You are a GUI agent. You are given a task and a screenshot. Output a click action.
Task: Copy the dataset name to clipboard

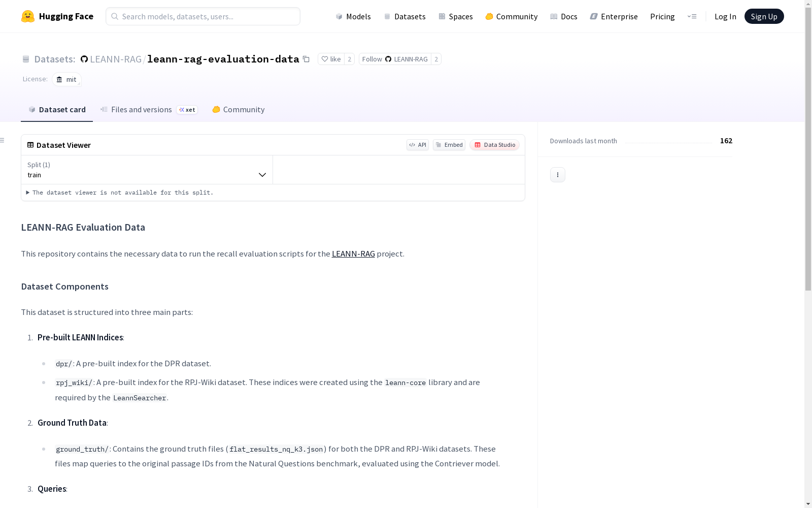pyautogui.click(x=306, y=59)
